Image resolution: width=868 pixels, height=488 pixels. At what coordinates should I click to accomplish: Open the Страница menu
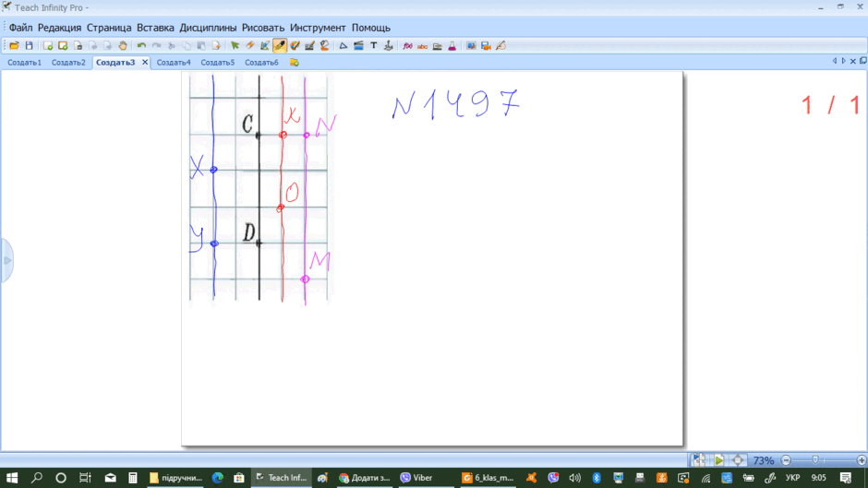pos(109,28)
